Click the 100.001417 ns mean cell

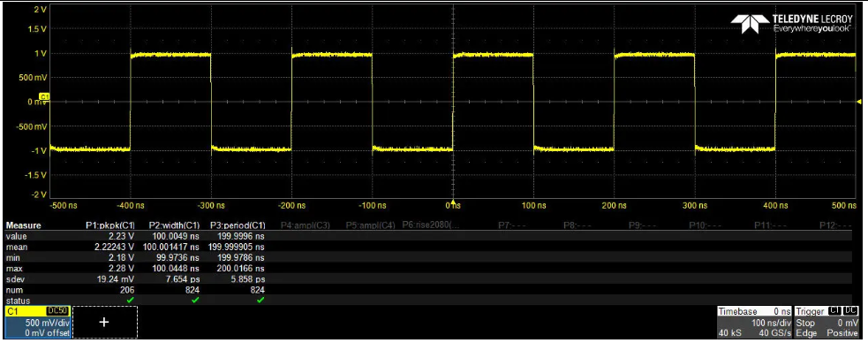click(x=171, y=248)
